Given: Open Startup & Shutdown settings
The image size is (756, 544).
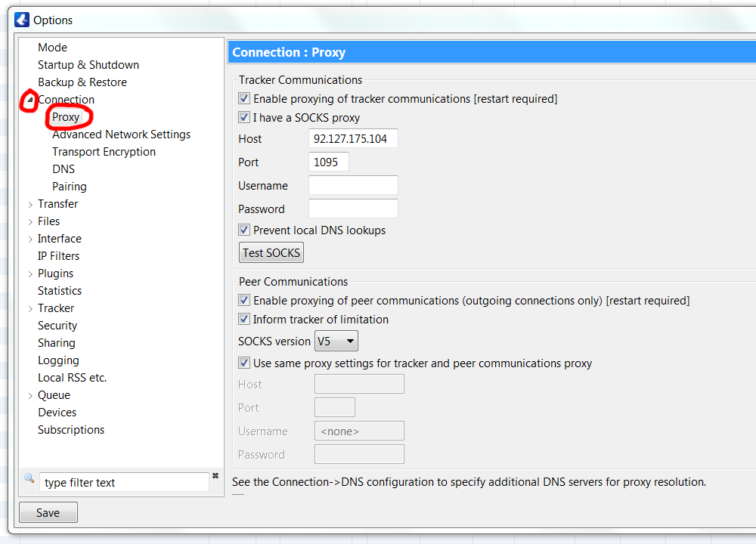Looking at the screenshot, I should pos(88,64).
